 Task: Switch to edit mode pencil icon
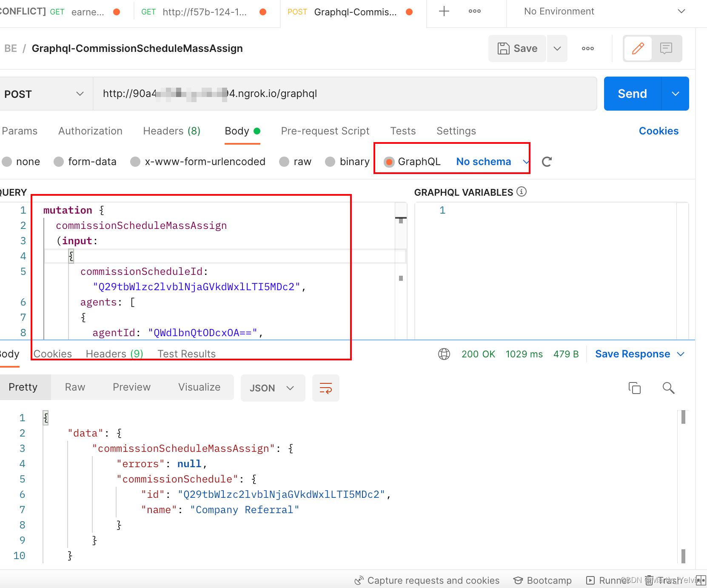click(x=638, y=49)
